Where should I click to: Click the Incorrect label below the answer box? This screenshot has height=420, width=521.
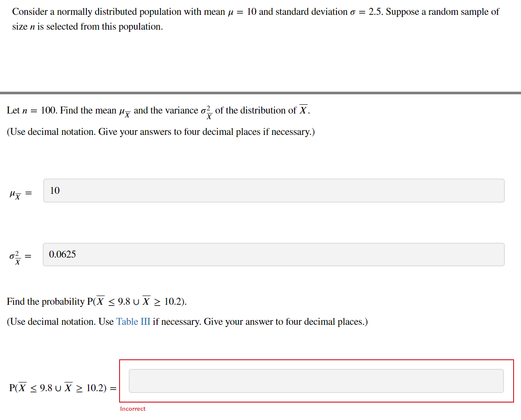point(133,409)
